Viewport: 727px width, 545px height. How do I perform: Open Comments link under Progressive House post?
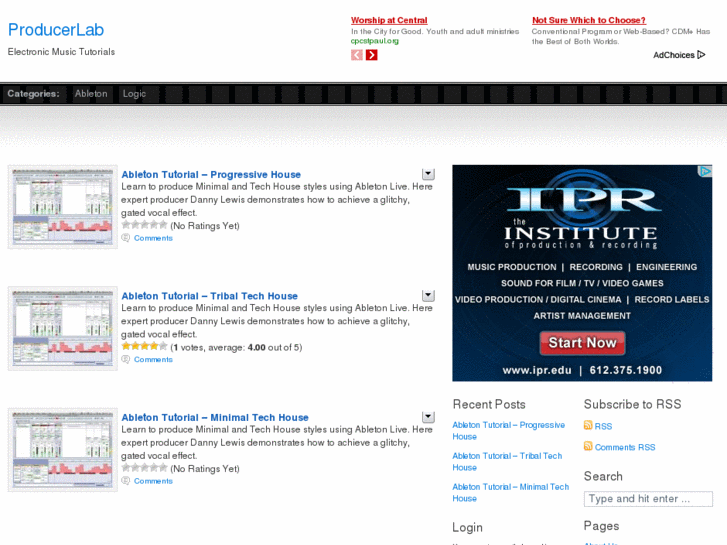tap(153, 238)
